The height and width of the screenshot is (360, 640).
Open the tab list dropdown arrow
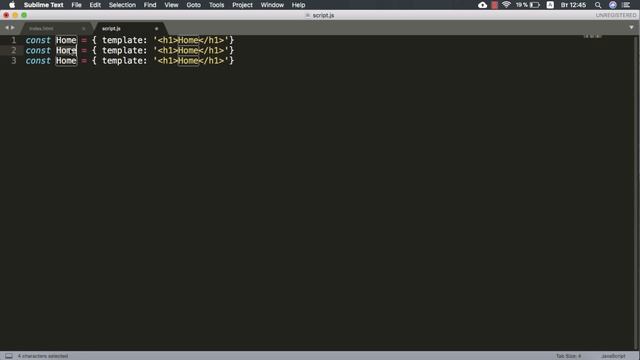point(631,27)
